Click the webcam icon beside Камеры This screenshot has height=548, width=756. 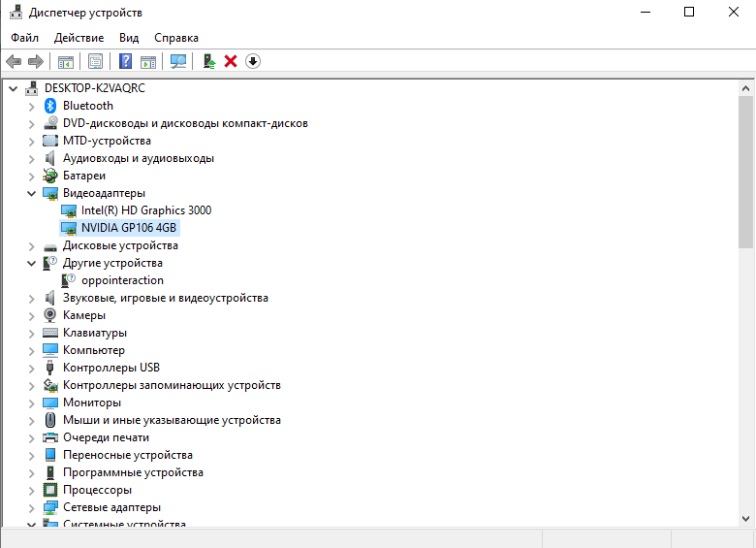click(50, 315)
